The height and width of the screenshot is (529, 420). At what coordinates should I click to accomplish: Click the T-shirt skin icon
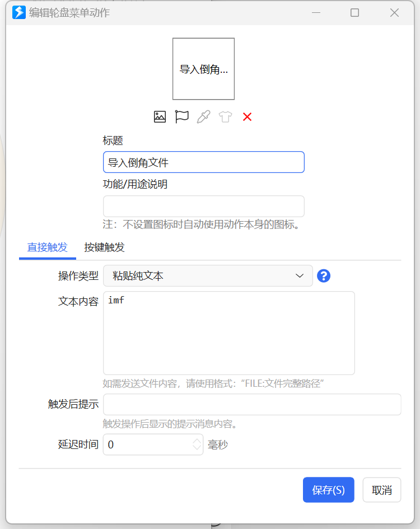point(225,117)
